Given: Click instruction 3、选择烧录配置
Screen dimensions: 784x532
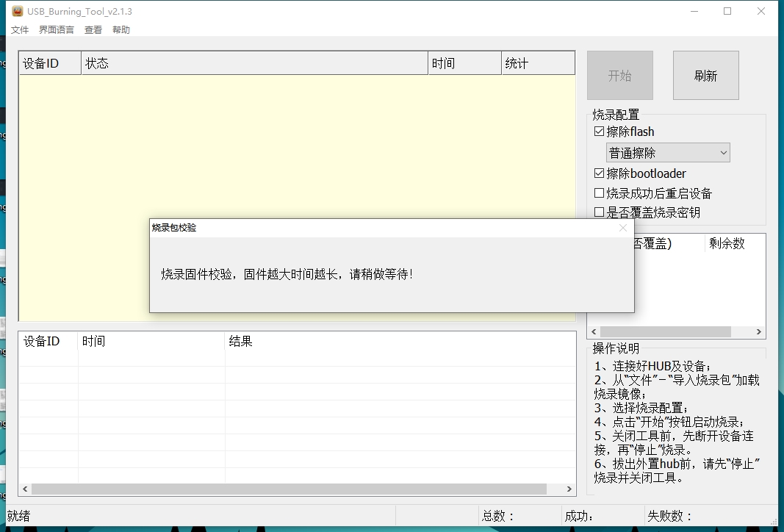Looking at the screenshot, I should click(x=641, y=408).
